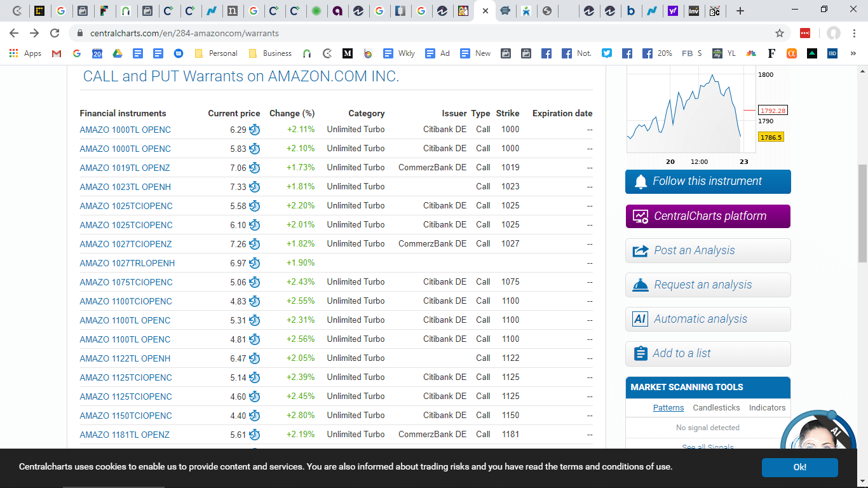Go back to the previous page
This screenshot has height=488, width=868.
(x=14, y=33)
